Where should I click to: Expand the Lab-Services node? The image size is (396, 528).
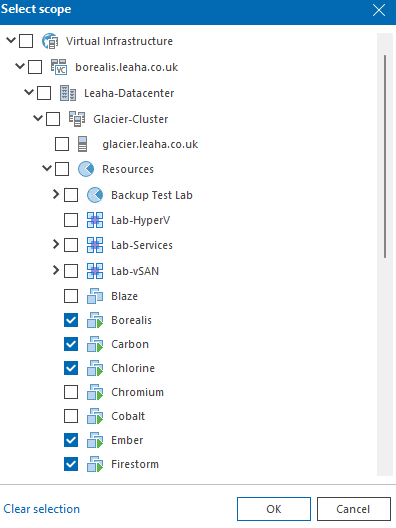(x=56, y=244)
